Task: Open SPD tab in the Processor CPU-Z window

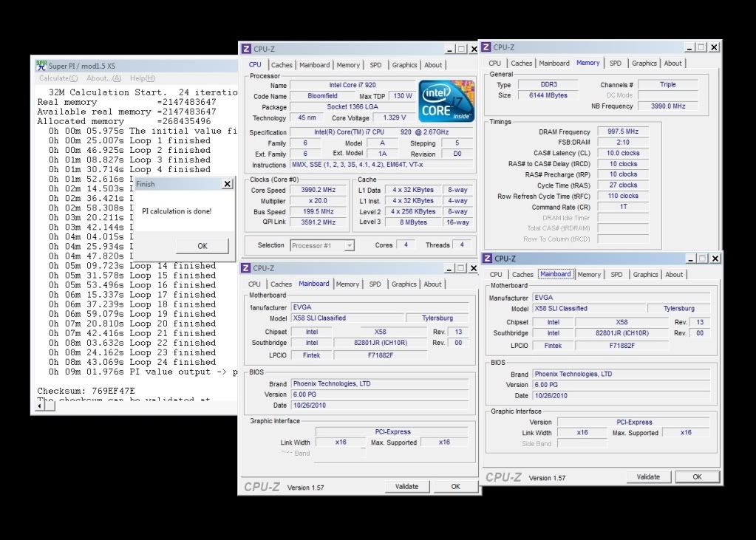Action: pos(375,65)
